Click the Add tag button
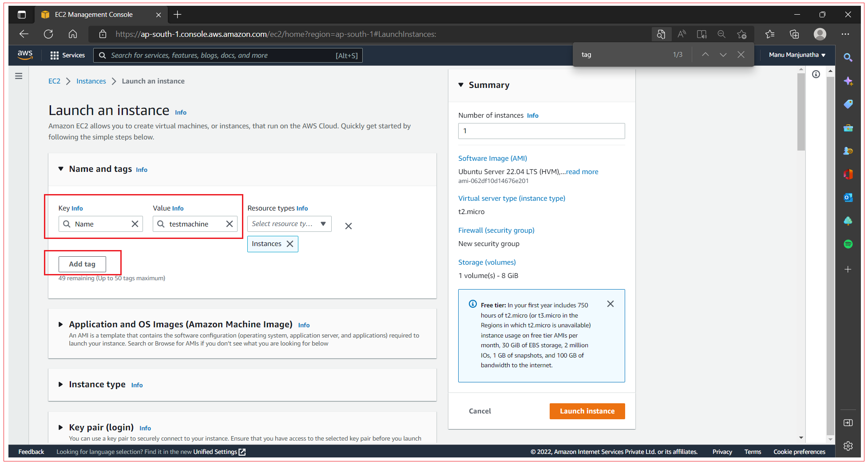The width and height of the screenshot is (868, 465). click(82, 264)
